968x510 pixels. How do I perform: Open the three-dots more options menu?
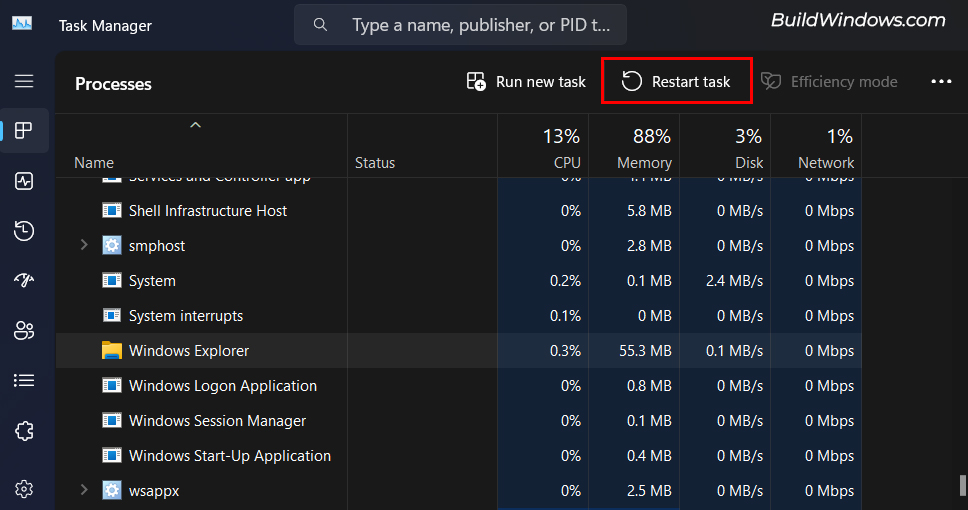(x=941, y=82)
